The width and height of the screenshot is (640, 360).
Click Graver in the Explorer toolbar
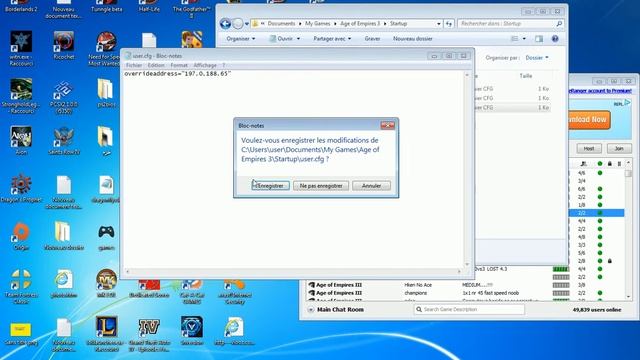point(372,39)
